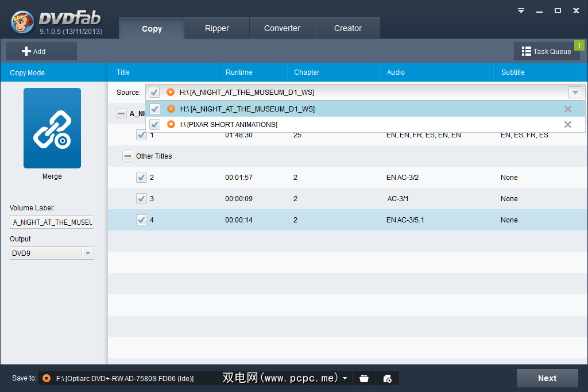Toggle the PIXAR SHORT ANIMATIONS source checkbox
Viewport: 588px width, 392px height.
(154, 125)
